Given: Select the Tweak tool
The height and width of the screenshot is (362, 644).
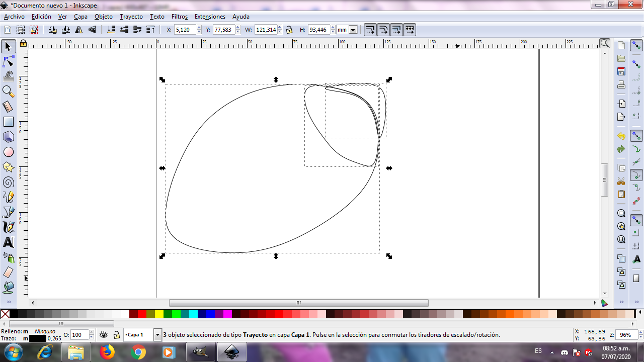Looking at the screenshot, I should pos(8,76).
